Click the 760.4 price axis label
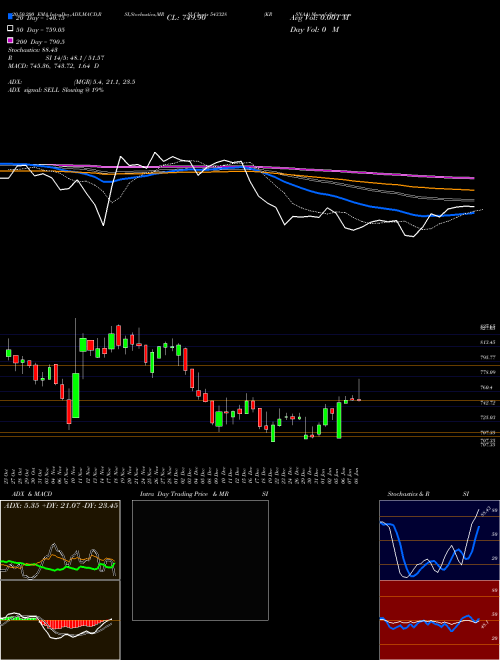 tap(489, 387)
